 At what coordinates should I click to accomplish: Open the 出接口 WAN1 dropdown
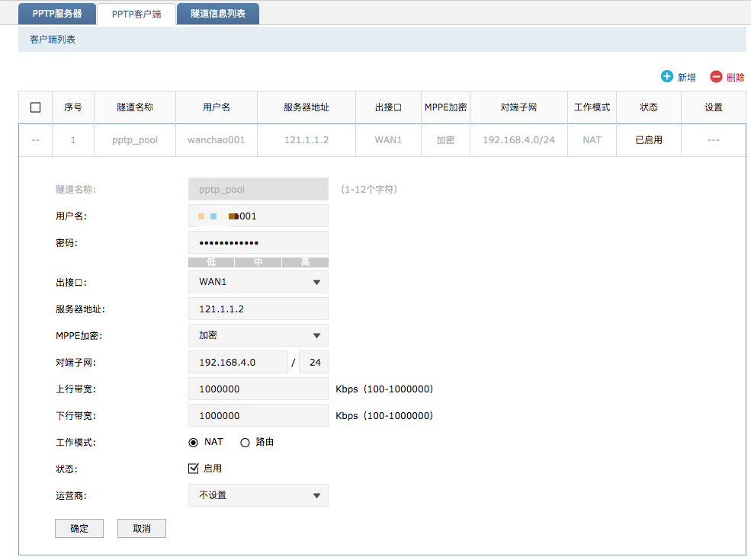pyautogui.click(x=258, y=282)
